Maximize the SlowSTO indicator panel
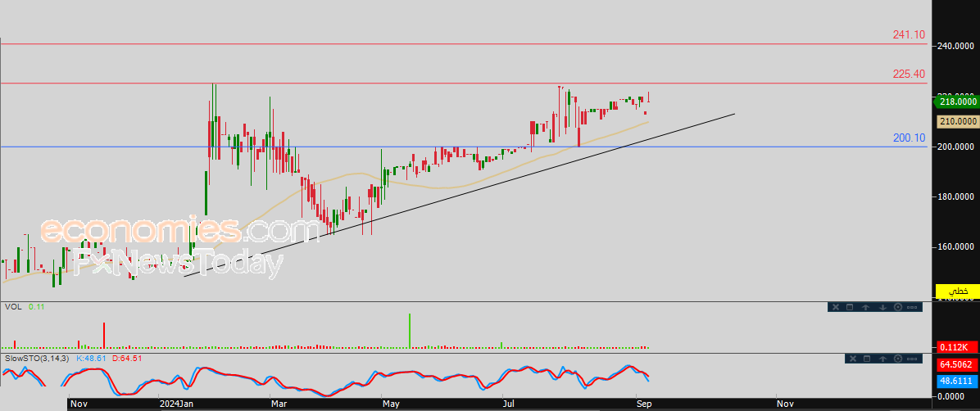Viewport: 980px width, 411px height. (x=866, y=359)
